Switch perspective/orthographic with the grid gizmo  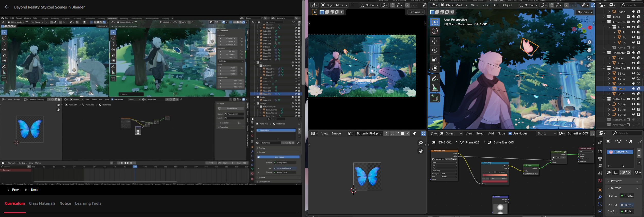(x=589, y=66)
